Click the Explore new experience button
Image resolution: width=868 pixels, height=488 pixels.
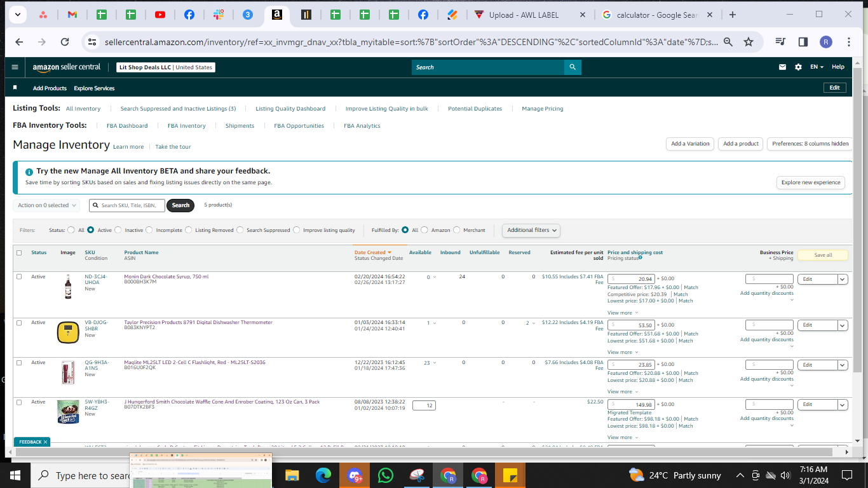point(811,182)
